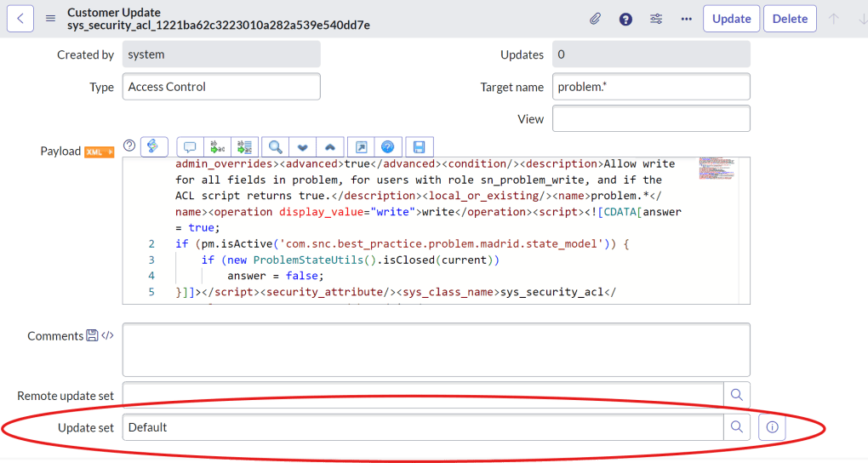
Task: Toggle HTML code view for Comments
Action: [107, 335]
